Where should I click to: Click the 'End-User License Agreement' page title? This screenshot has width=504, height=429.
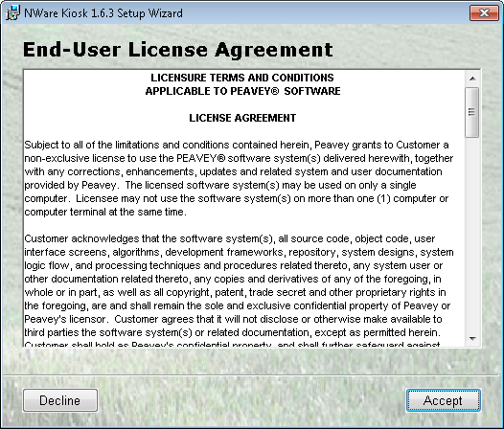(178, 50)
